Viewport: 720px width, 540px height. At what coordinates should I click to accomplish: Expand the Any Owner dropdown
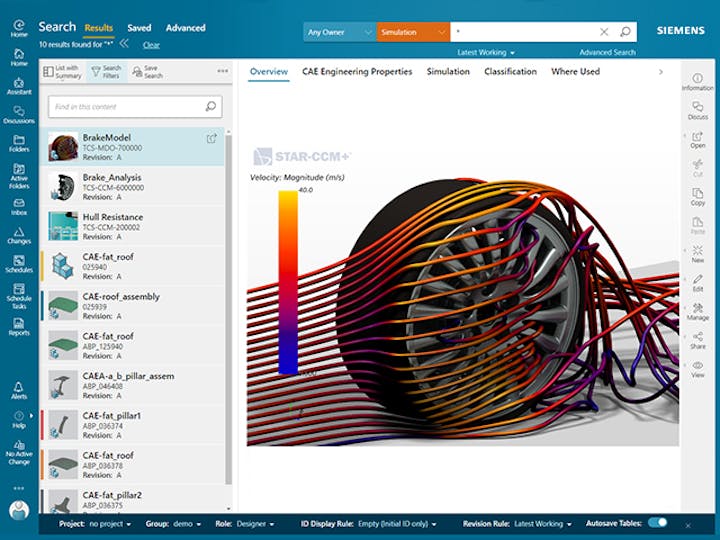point(339,32)
